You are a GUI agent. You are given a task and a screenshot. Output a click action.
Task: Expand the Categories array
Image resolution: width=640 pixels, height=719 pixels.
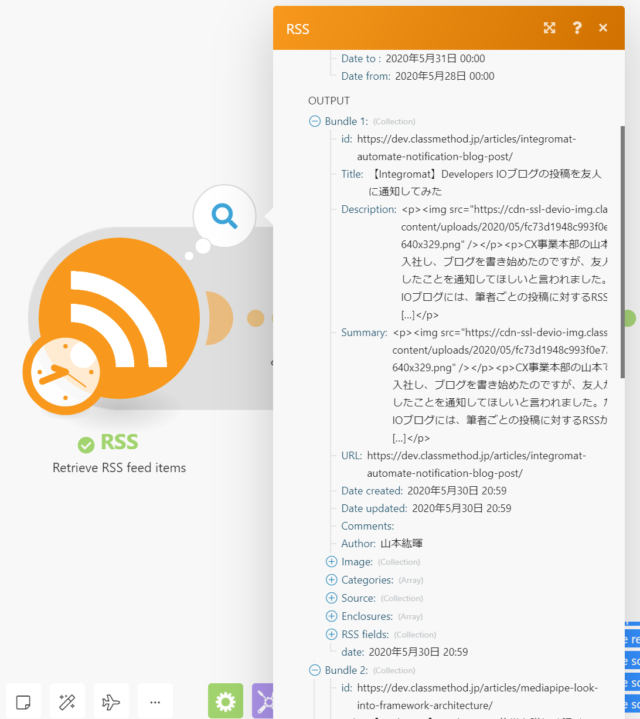[331, 580]
